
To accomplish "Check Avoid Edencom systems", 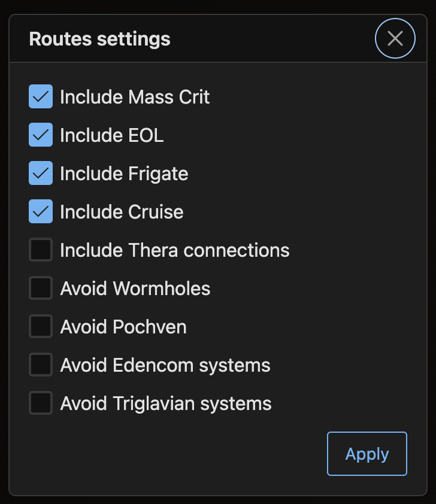I will (40, 365).
